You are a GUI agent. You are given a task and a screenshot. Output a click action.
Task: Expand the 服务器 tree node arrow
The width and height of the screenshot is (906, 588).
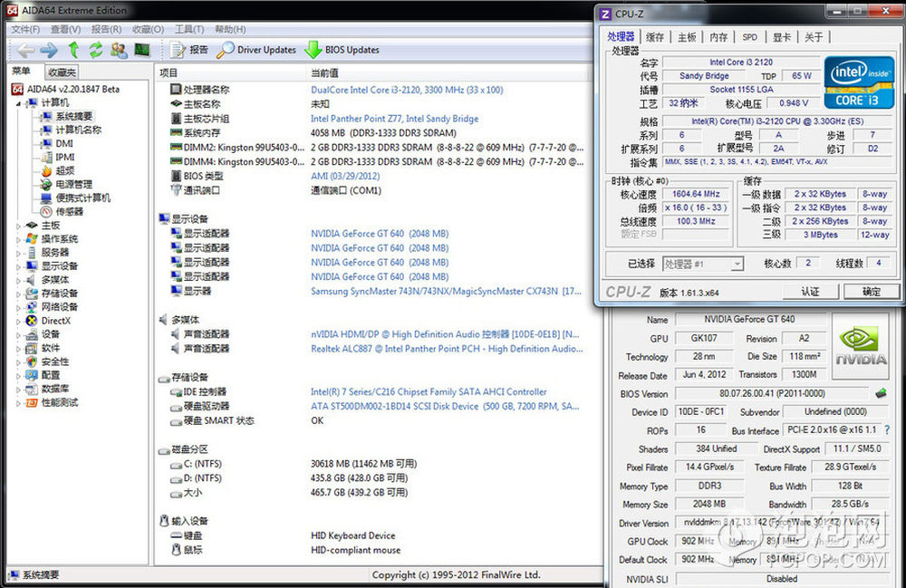[x=18, y=253]
